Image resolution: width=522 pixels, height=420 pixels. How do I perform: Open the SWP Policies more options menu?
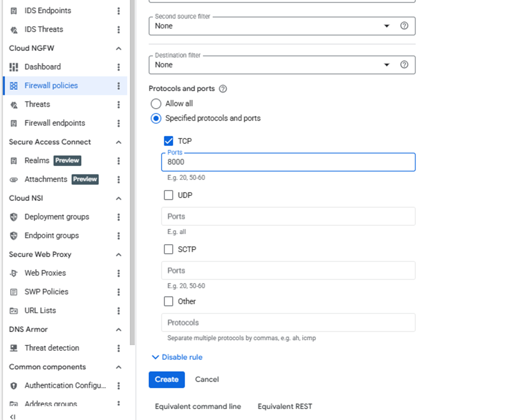[x=119, y=292]
